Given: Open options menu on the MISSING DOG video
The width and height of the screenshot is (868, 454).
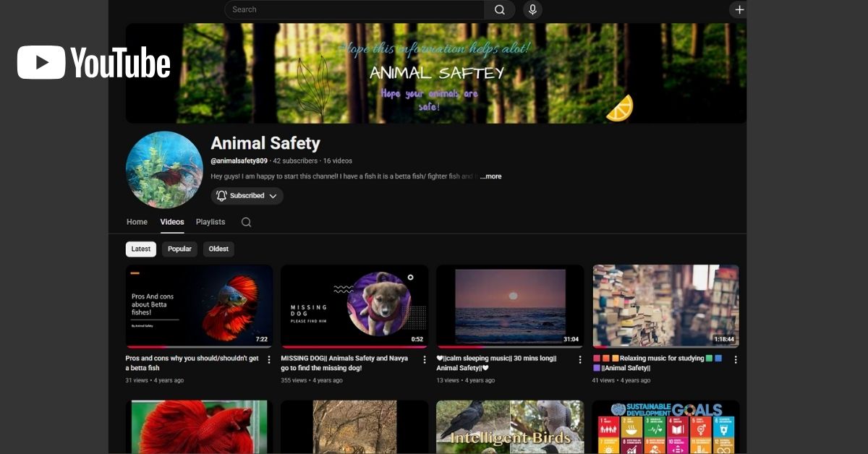Looking at the screenshot, I should pos(425,359).
